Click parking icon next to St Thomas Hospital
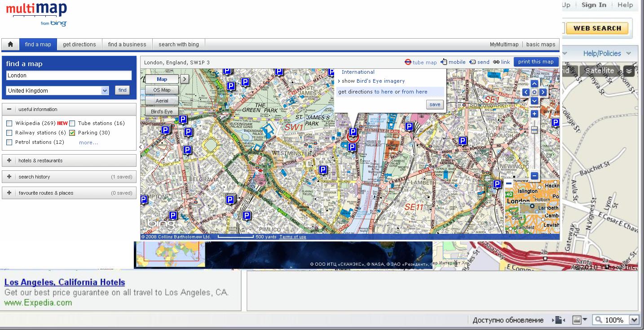Image resolution: width=644 pixels, height=330 pixels. tap(409, 126)
